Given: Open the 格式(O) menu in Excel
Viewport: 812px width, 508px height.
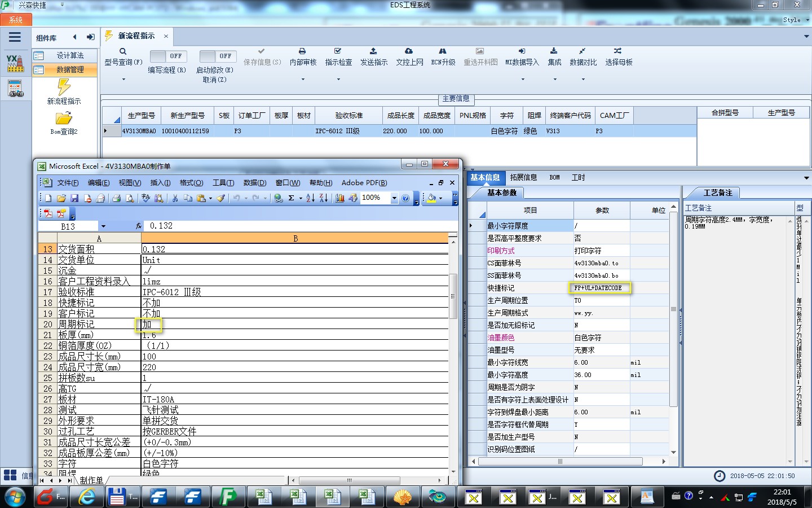Looking at the screenshot, I should tap(191, 183).
